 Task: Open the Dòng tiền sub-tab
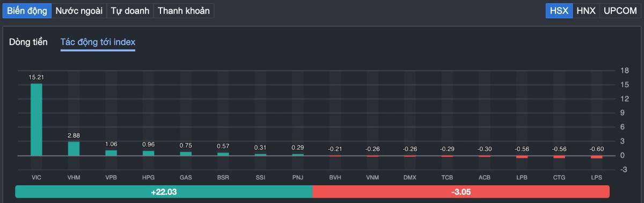(28, 42)
